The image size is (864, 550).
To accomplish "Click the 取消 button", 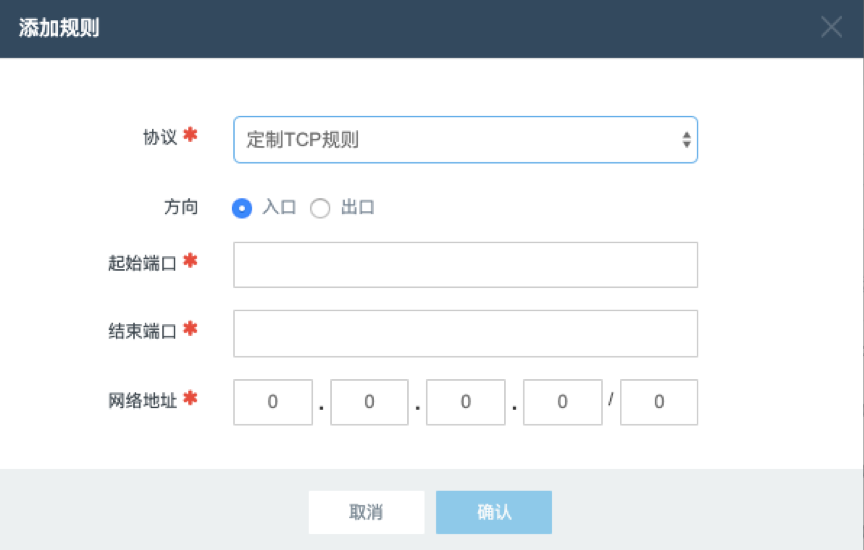I will [x=366, y=512].
